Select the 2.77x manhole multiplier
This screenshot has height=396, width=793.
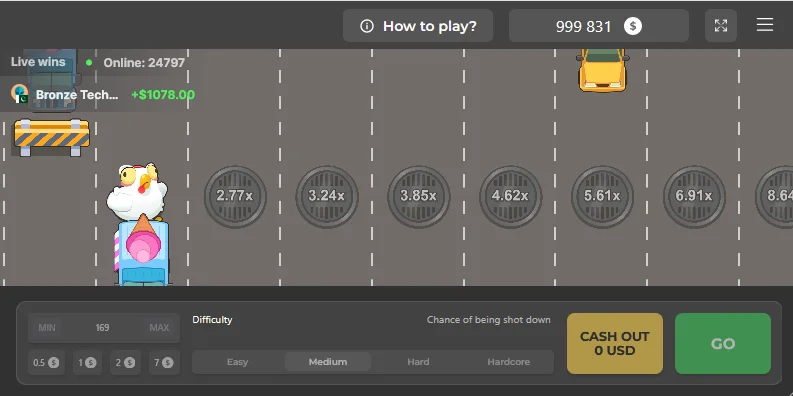coord(235,197)
